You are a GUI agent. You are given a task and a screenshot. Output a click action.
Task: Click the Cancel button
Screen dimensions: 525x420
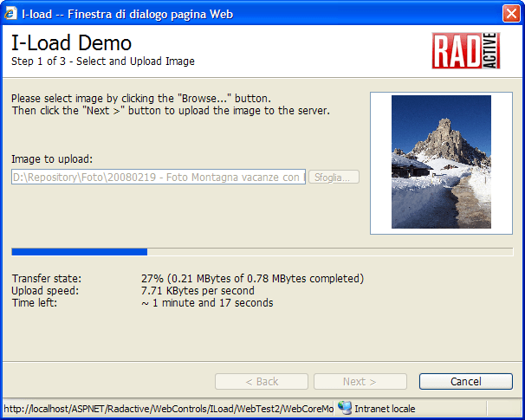point(466,381)
